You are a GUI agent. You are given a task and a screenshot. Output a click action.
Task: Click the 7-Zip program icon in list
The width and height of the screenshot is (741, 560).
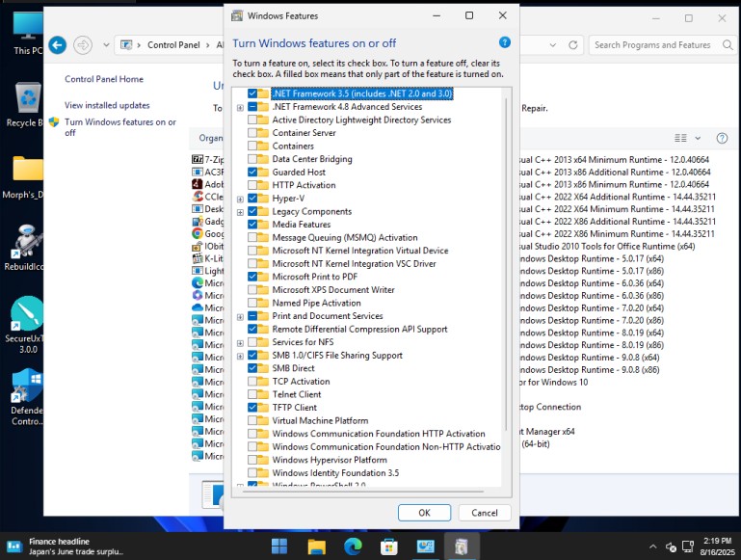click(198, 159)
